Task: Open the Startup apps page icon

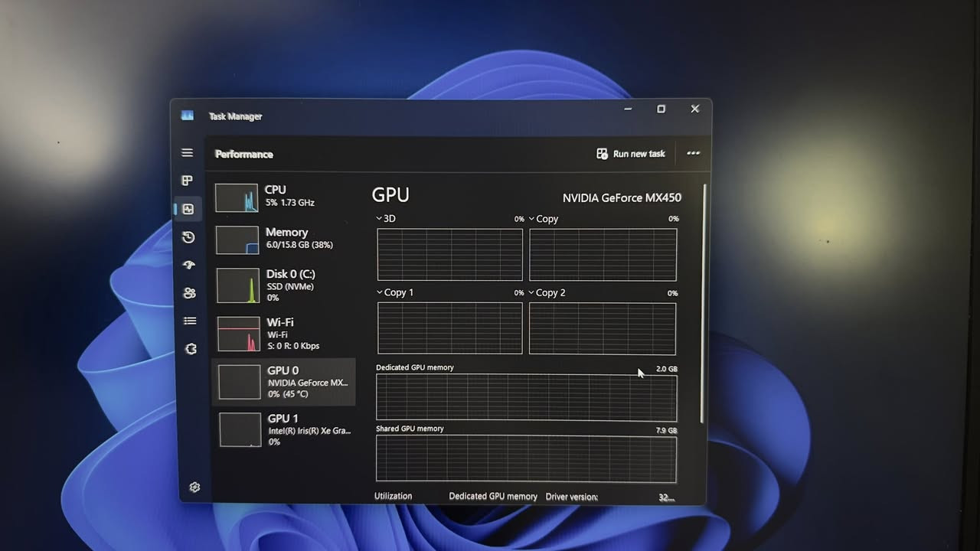Action: click(189, 265)
